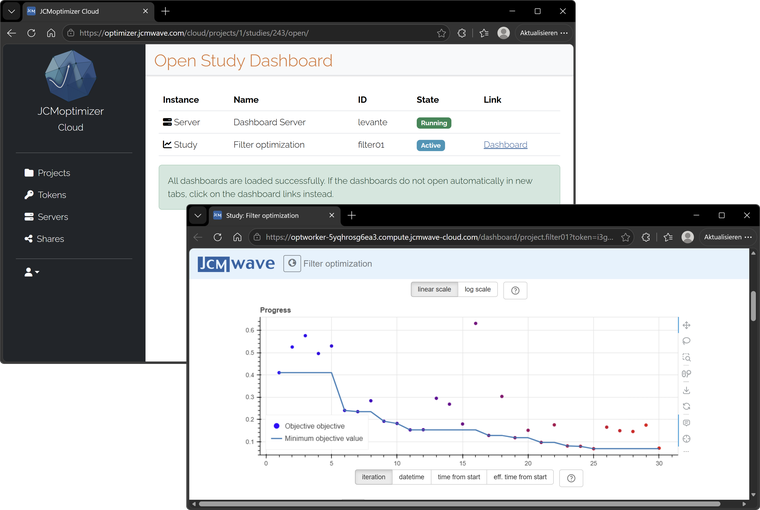The width and height of the screenshot is (760, 510).
Task: Click Aktualisieren in the Study window
Action: pos(728,237)
